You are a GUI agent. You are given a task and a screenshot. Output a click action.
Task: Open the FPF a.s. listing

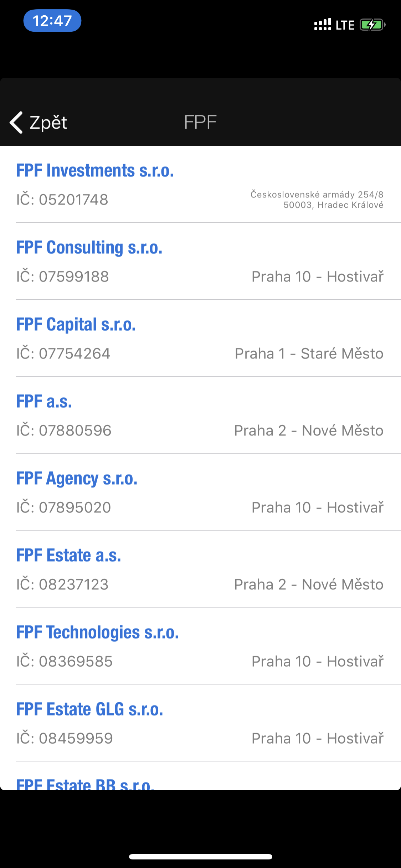44,402
